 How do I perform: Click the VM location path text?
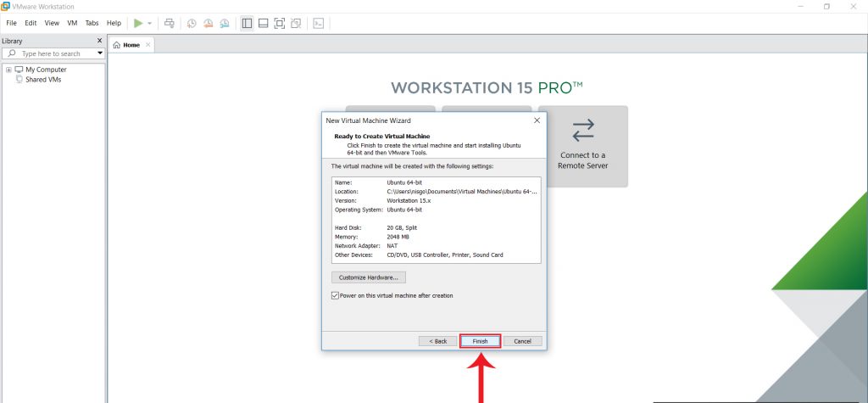[462, 191]
